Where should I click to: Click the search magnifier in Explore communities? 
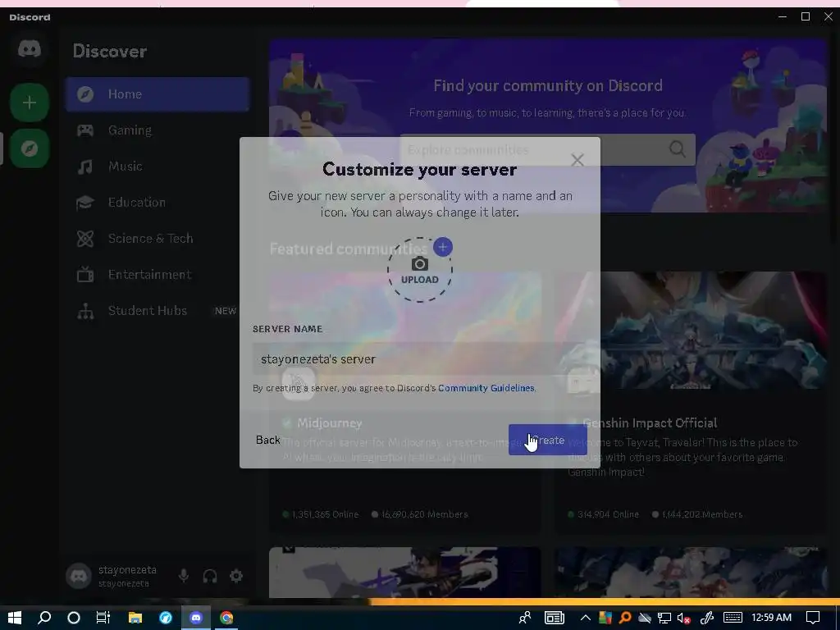pyautogui.click(x=677, y=149)
